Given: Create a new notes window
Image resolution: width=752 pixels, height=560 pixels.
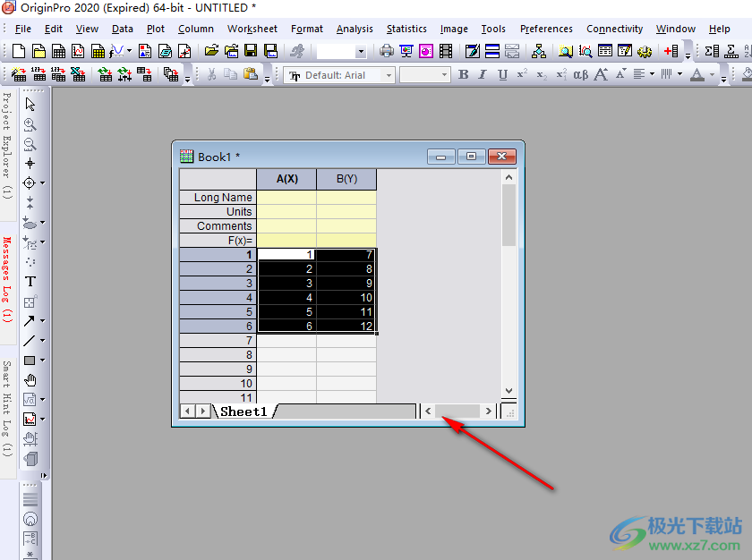Looking at the screenshot, I should 165,51.
